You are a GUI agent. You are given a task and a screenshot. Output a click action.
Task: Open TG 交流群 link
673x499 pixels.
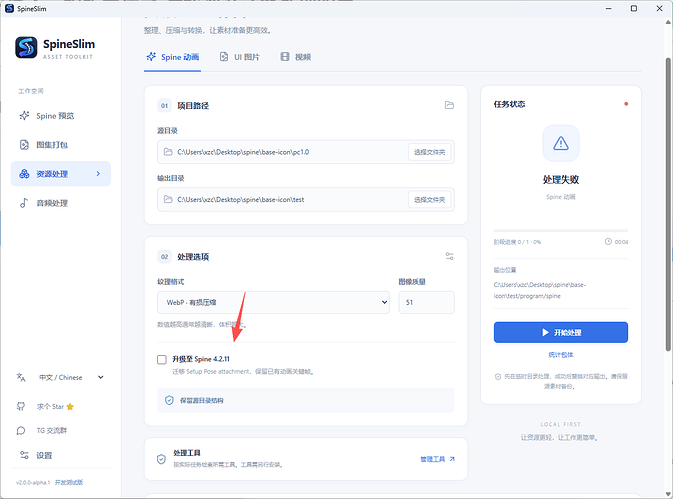pyautogui.click(x=52, y=430)
